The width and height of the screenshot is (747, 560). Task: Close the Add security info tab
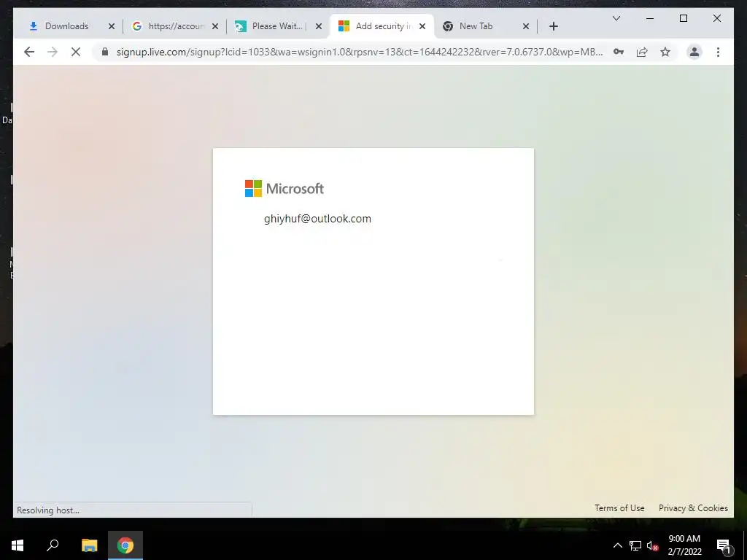pyautogui.click(x=422, y=26)
